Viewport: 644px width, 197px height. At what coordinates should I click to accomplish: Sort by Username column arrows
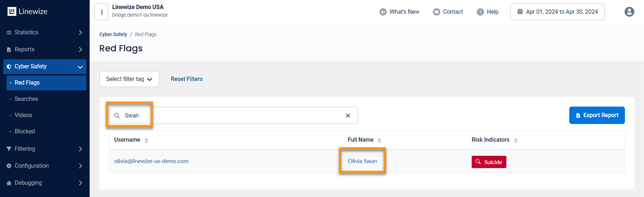point(146,140)
